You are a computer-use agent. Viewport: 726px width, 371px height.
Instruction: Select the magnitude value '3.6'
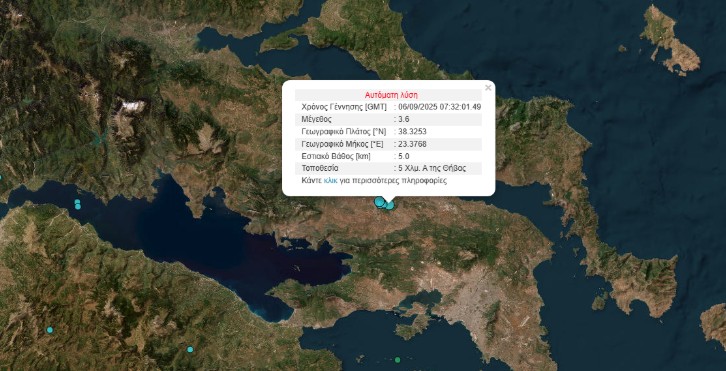[x=403, y=119]
